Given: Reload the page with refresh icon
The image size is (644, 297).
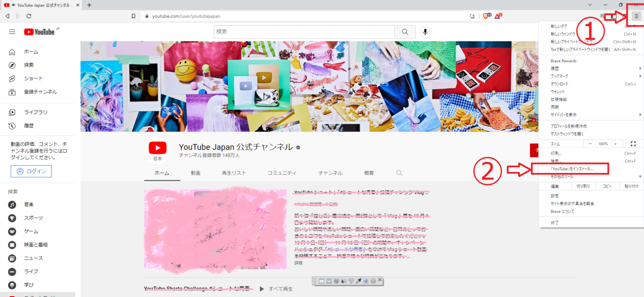Looking at the screenshot, I should pos(29,16).
